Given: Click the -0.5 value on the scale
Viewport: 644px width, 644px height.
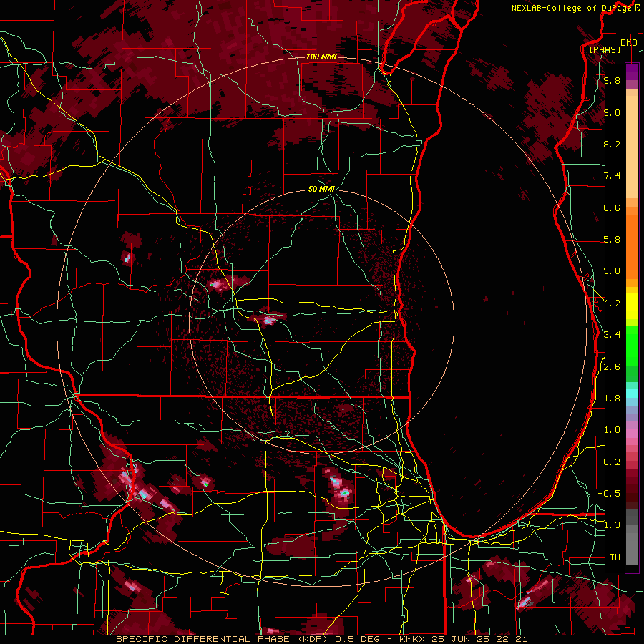Looking at the screenshot, I should point(609,494).
